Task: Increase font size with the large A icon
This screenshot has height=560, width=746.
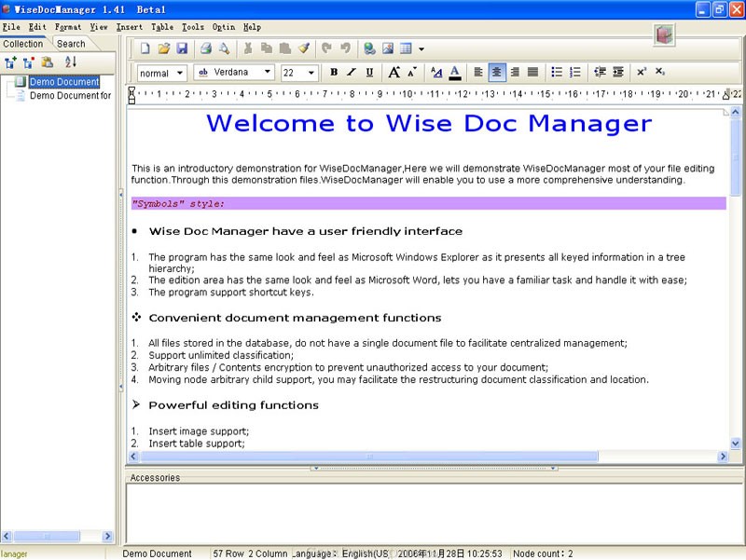Action: click(394, 73)
